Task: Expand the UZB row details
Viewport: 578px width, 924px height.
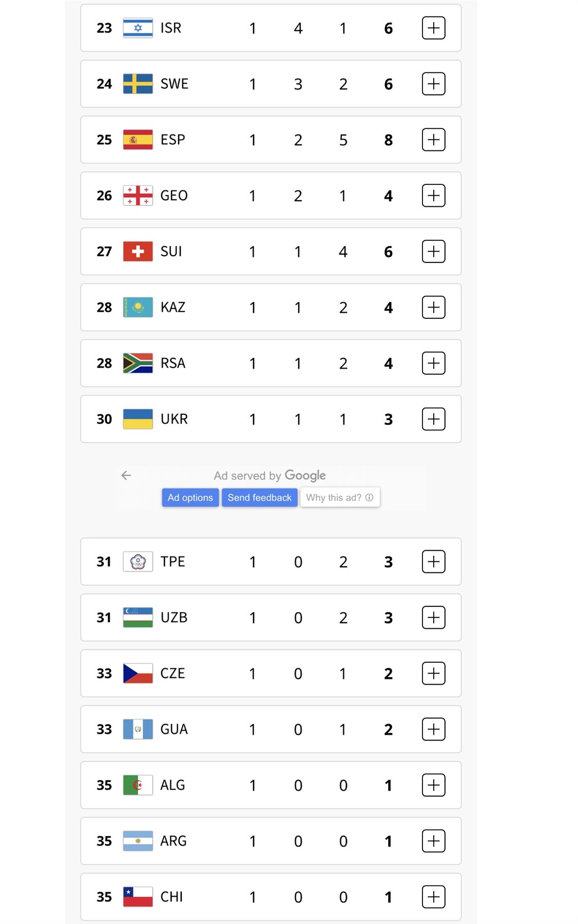Action: pyautogui.click(x=433, y=618)
